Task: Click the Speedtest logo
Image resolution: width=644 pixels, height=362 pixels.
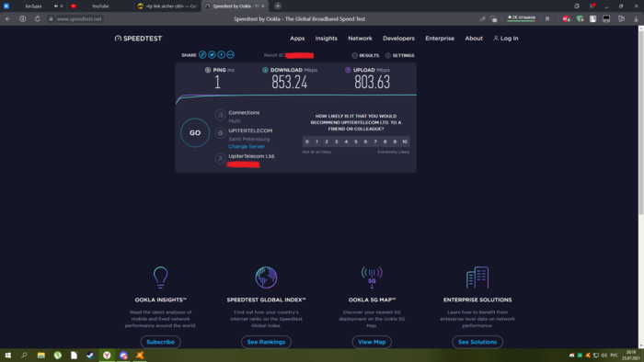Action: coord(138,38)
